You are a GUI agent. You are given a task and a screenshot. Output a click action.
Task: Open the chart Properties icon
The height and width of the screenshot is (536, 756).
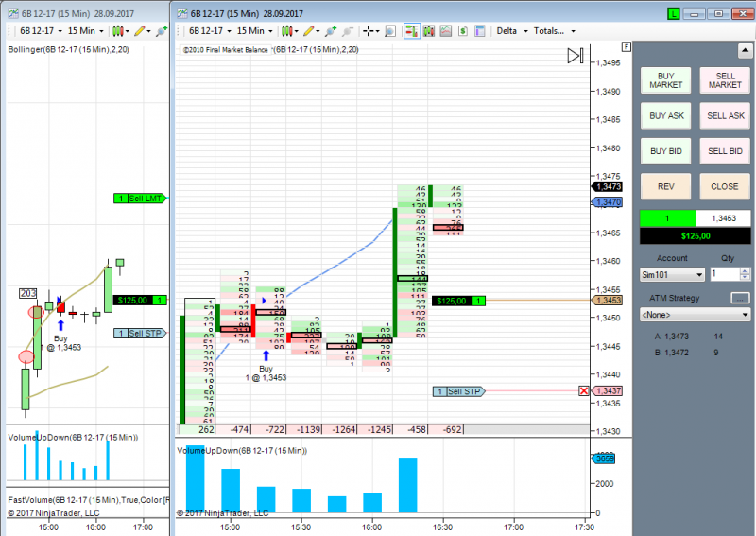click(480, 31)
